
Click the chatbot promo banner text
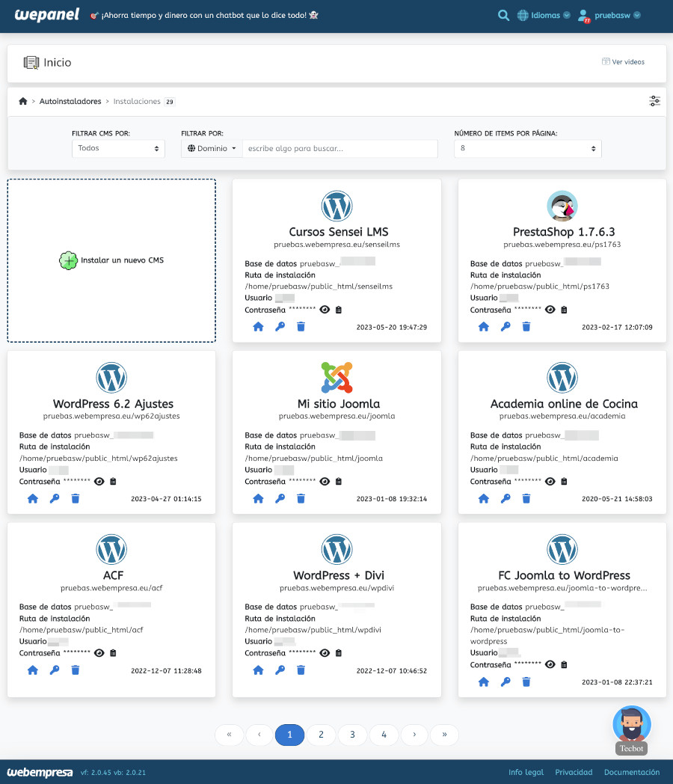[204, 16]
